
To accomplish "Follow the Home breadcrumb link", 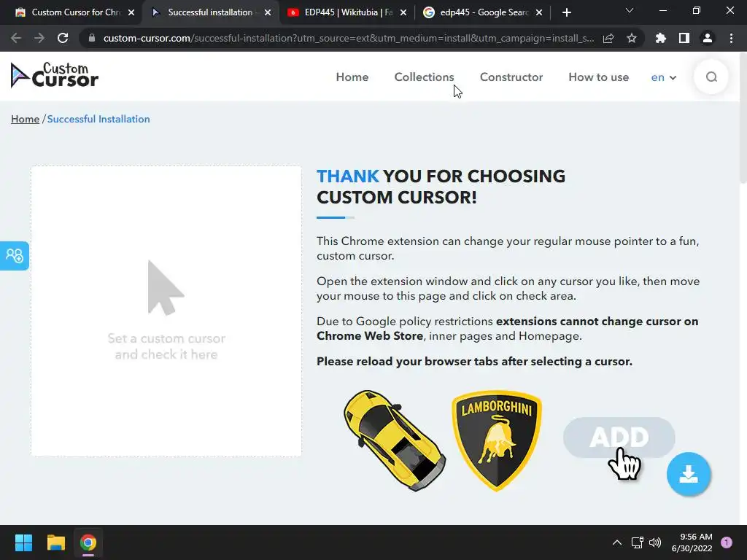I will coord(26,119).
